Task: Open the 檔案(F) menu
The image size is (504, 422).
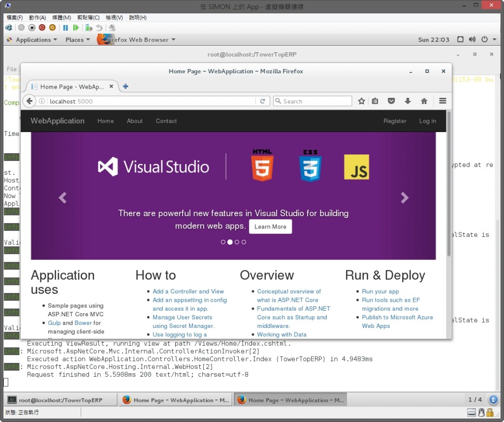Action: point(15,17)
